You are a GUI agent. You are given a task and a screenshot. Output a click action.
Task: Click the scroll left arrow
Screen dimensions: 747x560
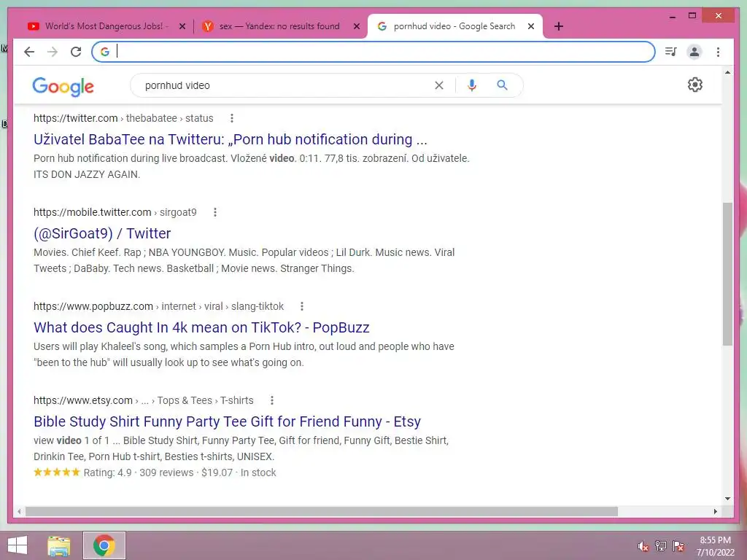18,511
